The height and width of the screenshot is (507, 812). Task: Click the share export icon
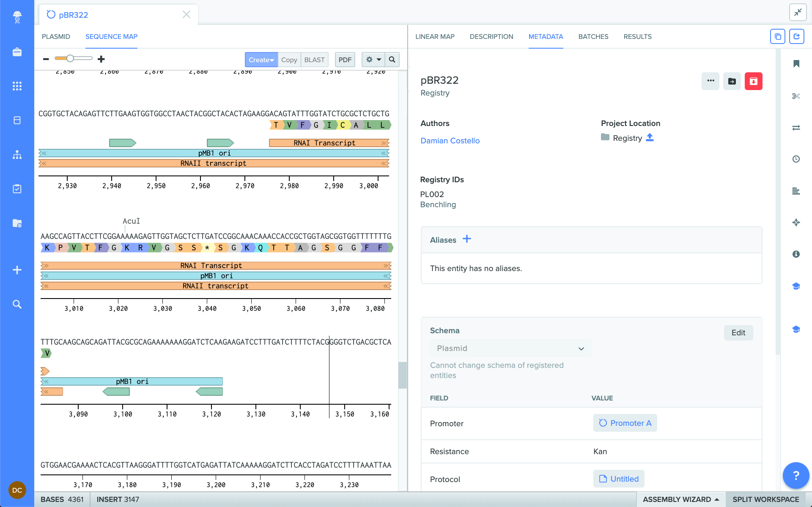796,36
